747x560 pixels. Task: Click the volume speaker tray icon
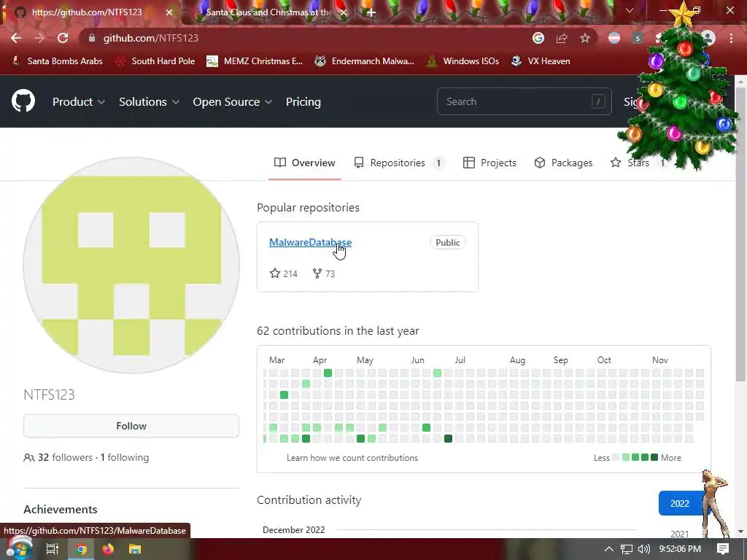pos(644,549)
